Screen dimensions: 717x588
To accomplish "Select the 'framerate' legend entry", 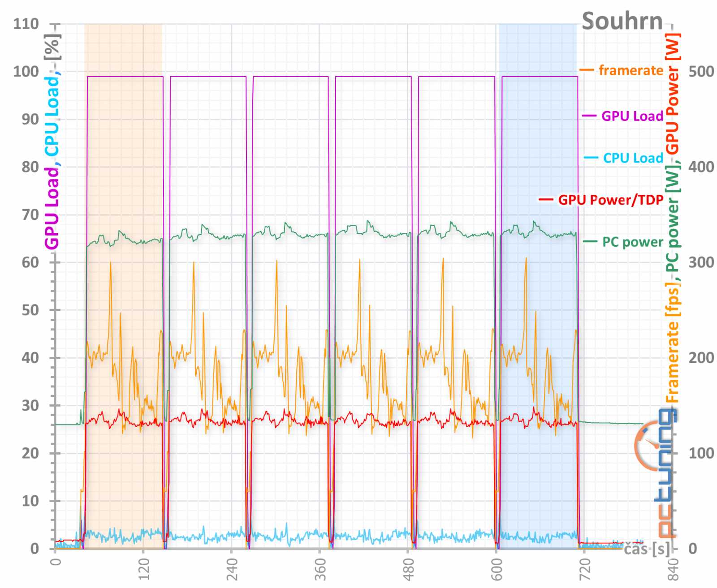I will [x=631, y=70].
